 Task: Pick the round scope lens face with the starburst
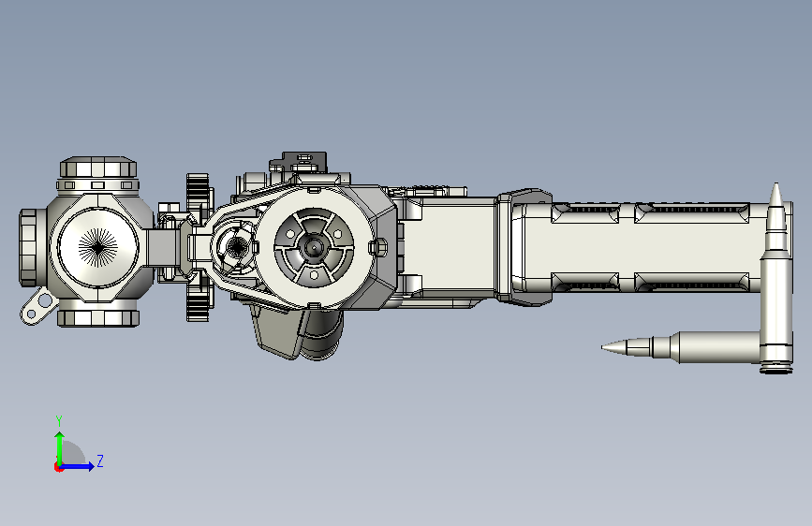[x=98, y=247]
